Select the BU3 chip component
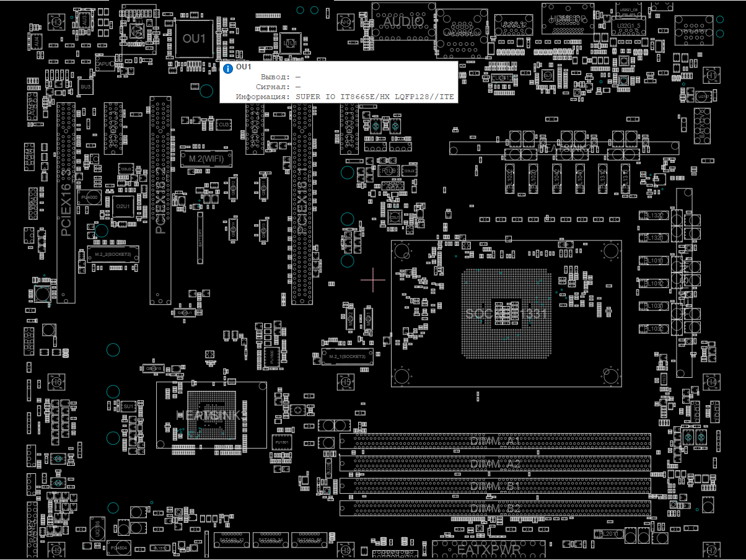This screenshot has height=560, width=746. pos(86,87)
